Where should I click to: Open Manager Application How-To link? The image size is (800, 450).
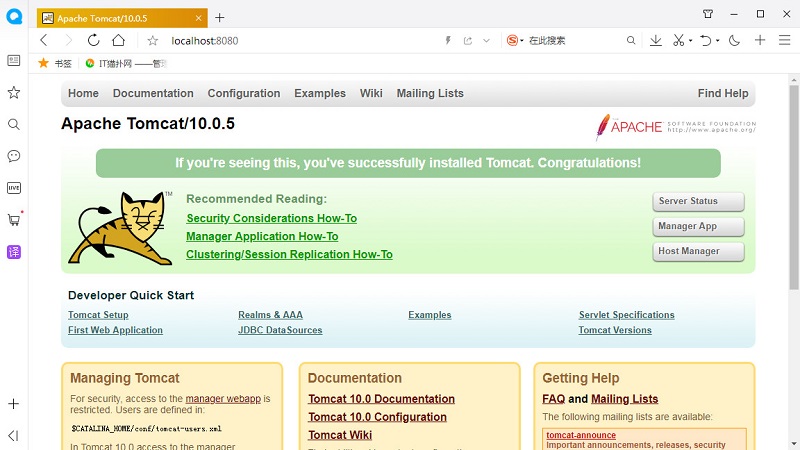tap(262, 236)
